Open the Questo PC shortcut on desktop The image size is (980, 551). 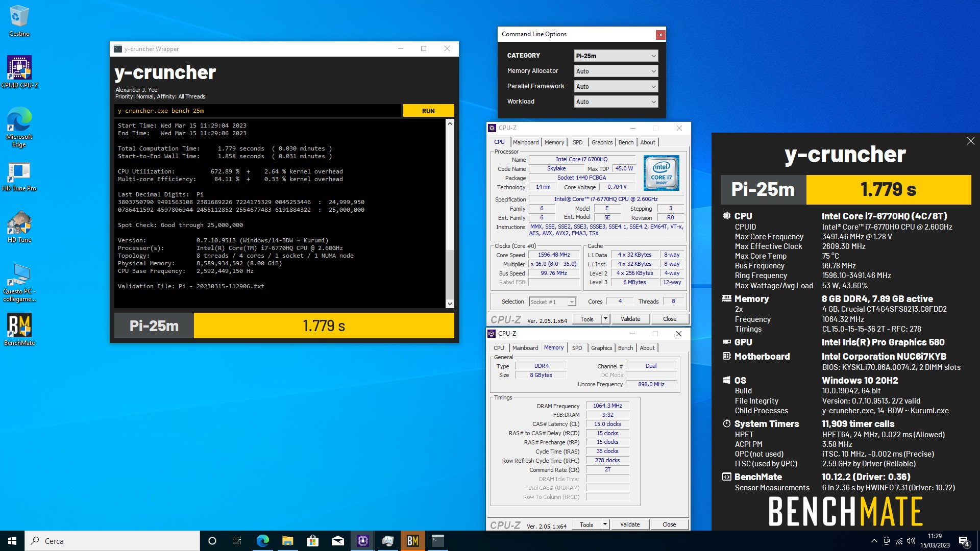pos(19,283)
